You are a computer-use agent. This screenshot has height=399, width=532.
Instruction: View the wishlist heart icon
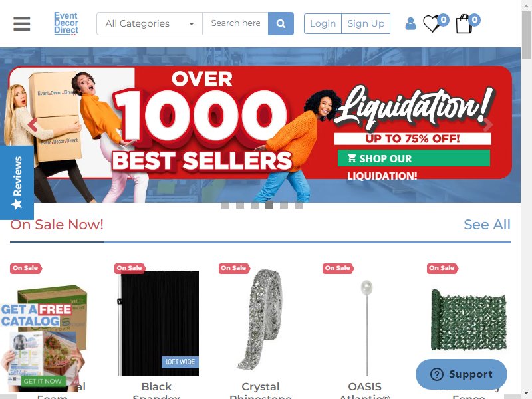click(432, 24)
